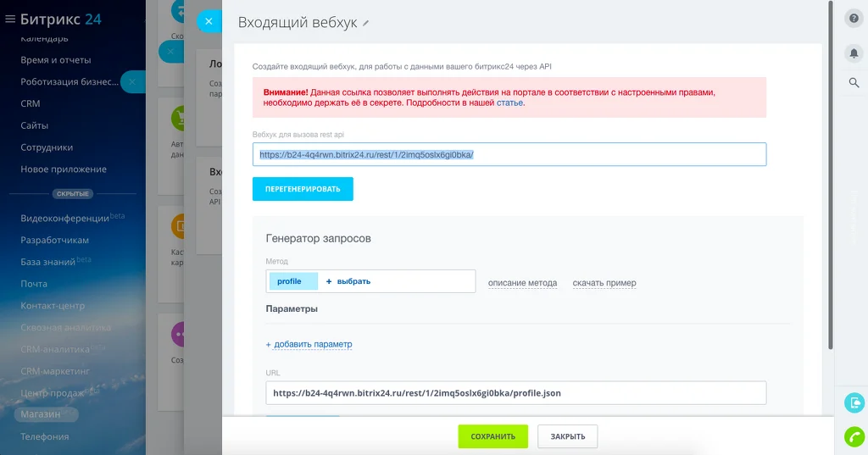Open Почта in the sidebar
The height and width of the screenshot is (455, 868).
[34, 284]
